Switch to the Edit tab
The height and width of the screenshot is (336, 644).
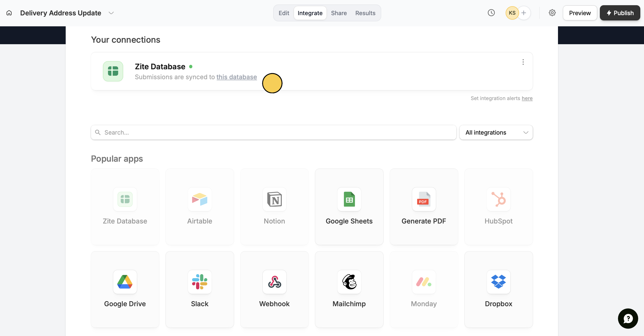[284, 13]
